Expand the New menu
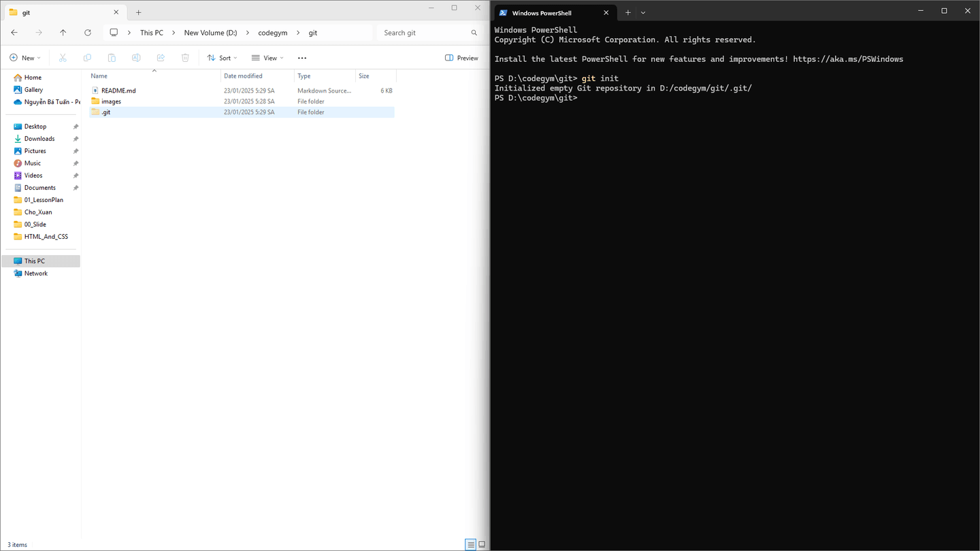This screenshot has height=551, width=980. (x=25, y=58)
